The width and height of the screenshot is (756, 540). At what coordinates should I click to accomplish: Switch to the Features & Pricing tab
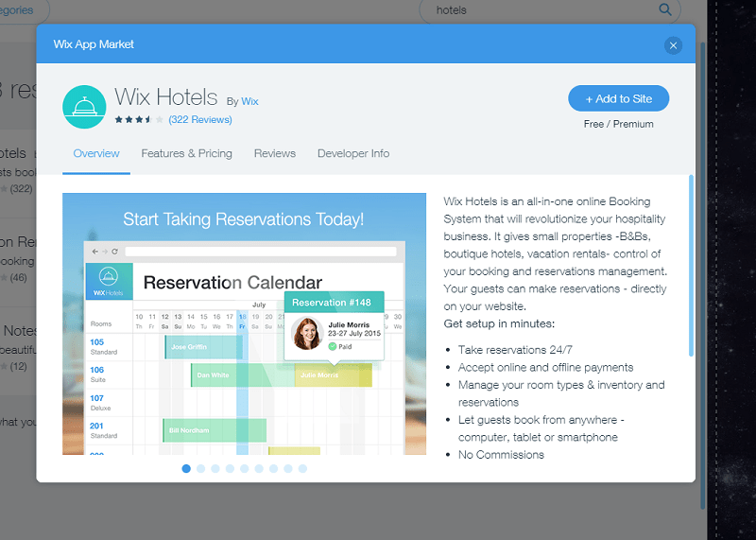186,153
